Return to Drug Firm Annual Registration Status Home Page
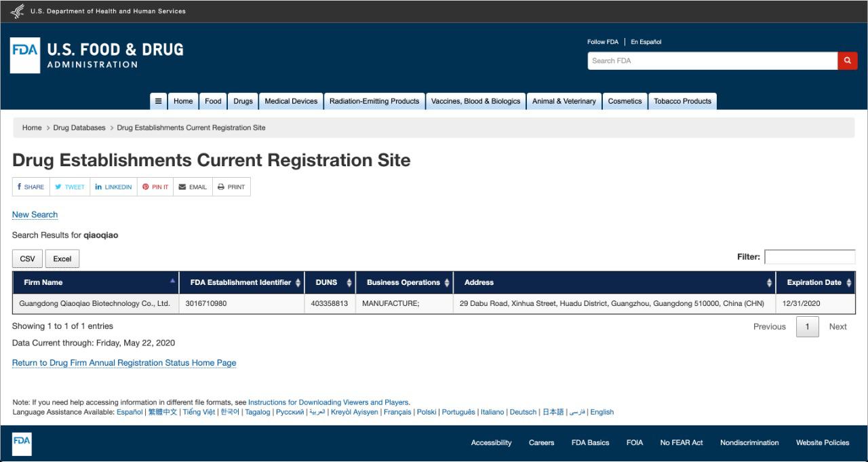 point(124,363)
